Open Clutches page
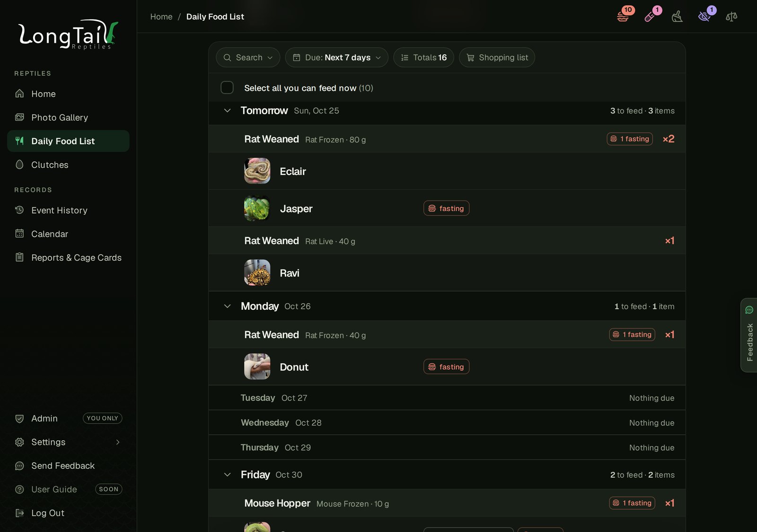This screenshot has height=532, width=757. (68, 165)
